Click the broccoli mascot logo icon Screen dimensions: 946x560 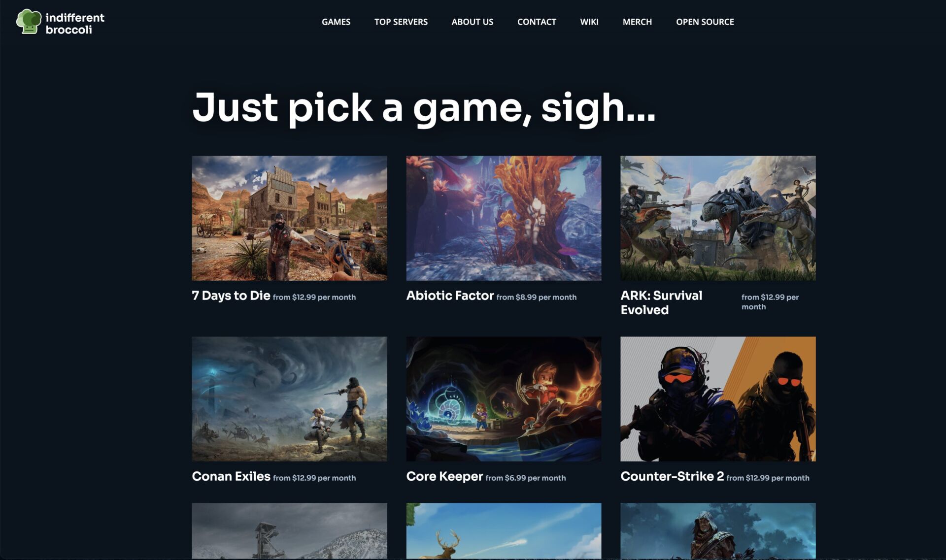click(x=29, y=22)
